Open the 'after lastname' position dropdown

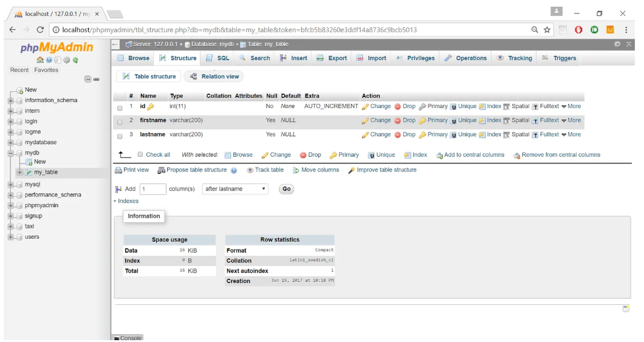tap(235, 189)
